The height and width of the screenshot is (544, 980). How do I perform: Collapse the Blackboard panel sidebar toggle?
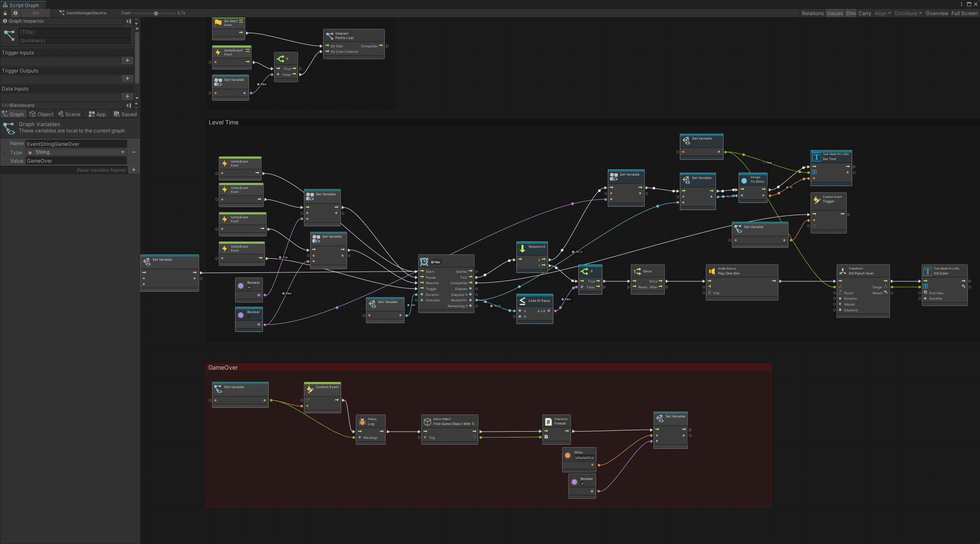[x=129, y=106]
